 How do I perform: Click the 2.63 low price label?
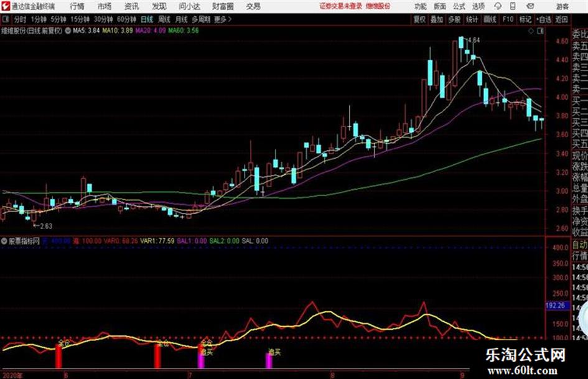click(x=46, y=226)
